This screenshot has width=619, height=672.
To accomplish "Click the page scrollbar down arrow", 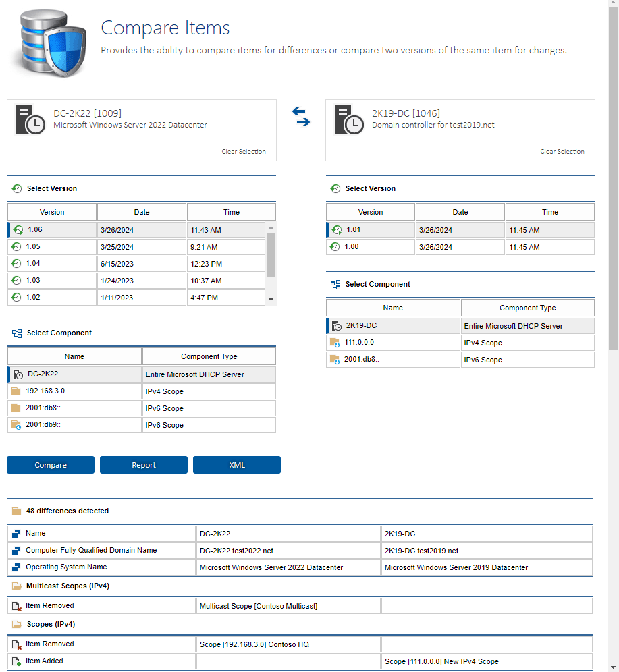I will coord(613,667).
